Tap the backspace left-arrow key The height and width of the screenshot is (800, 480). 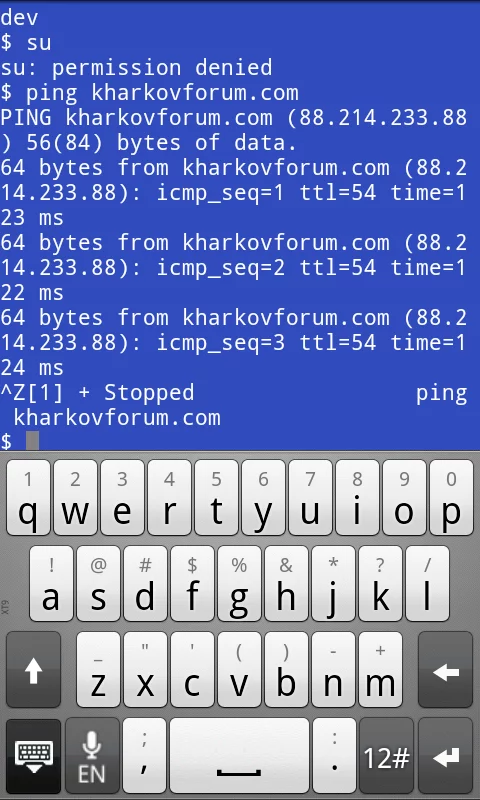(x=445, y=669)
